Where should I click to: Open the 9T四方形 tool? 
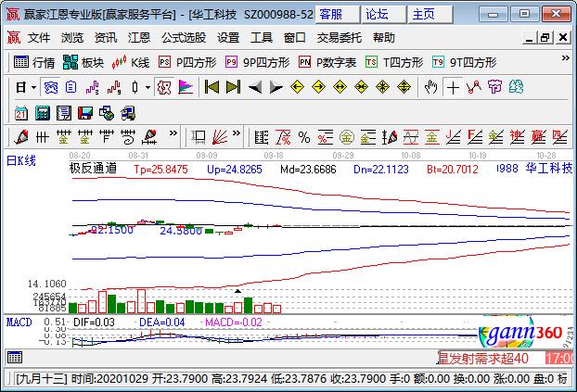click(x=465, y=62)
